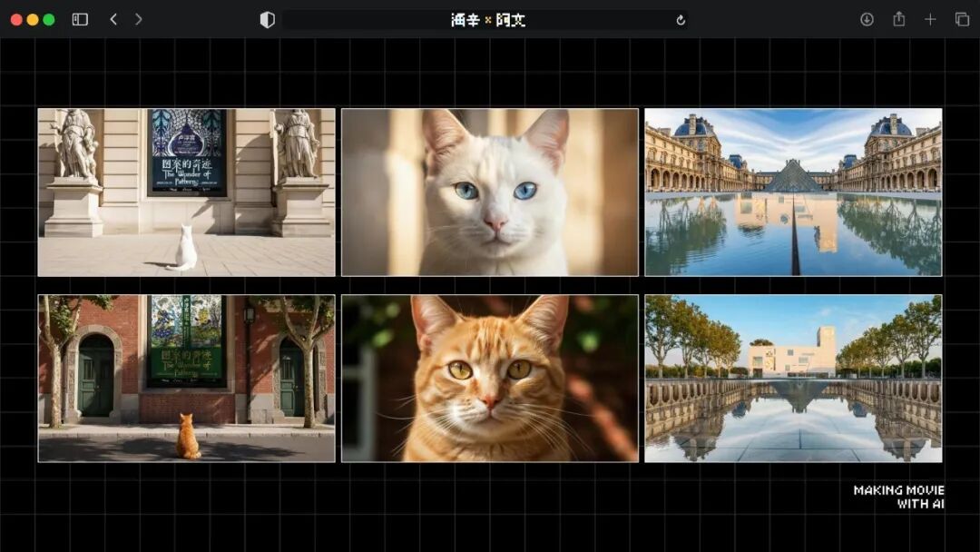Viewport: 980px width, 552px height.
Task: Click the MAKING MOVIE WITH AI text
Action: [x=897, y=496]
